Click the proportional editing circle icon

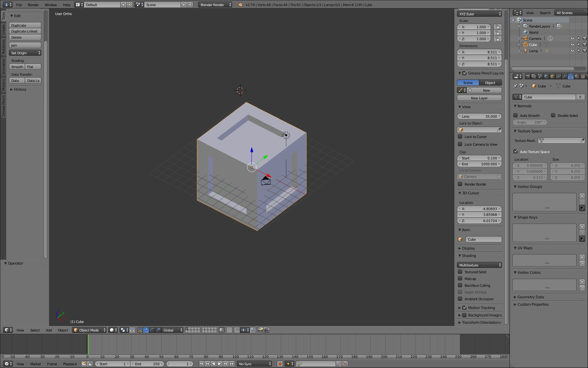click(229, 330)
